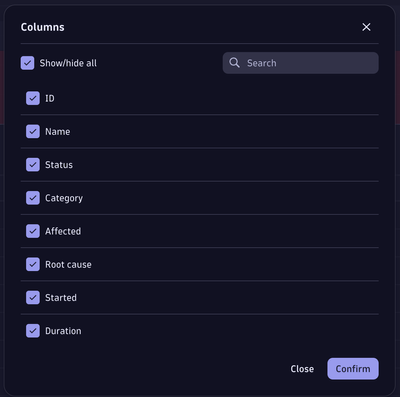Viewport: 400px width, 397px height.
Task: Click the 'Show/hide all' text label
Action: 68,63
